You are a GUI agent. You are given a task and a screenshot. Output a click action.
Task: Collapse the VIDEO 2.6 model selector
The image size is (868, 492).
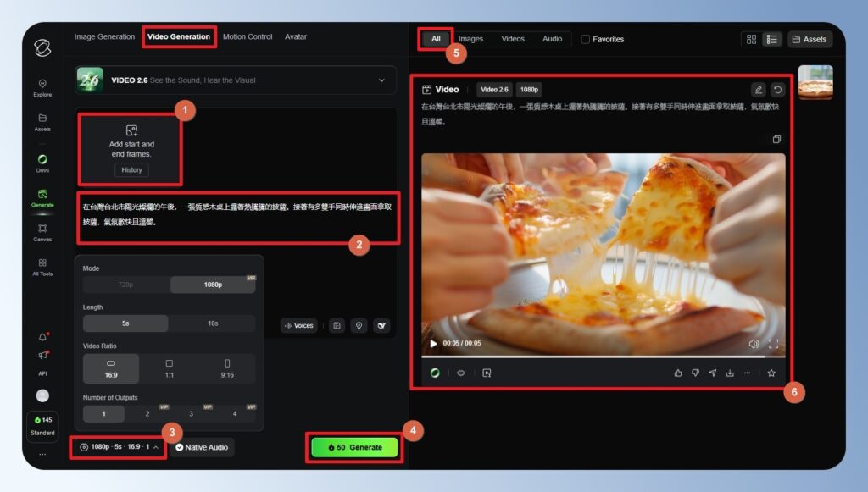tap(381, 80)
